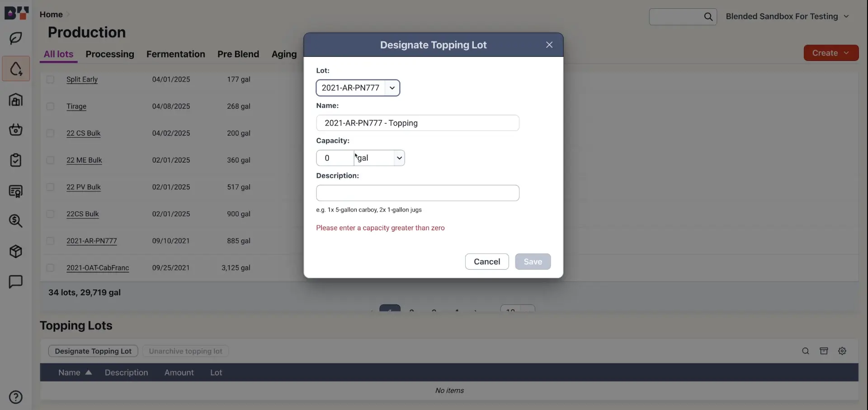This screenshot has height=410, width=868.
Task: Check the 2021-OAT-CabFranc row checkbox
Action: (50, 268)
